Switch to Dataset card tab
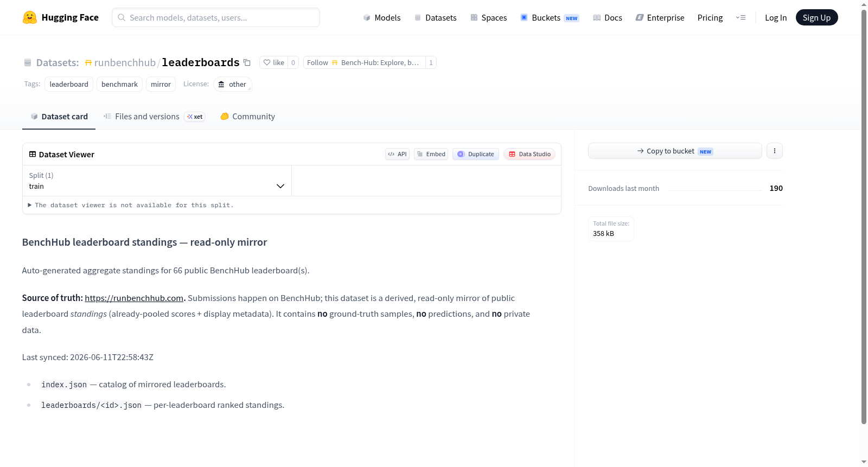This screenshot has width=868, height=467. click(x=59, y=116)
